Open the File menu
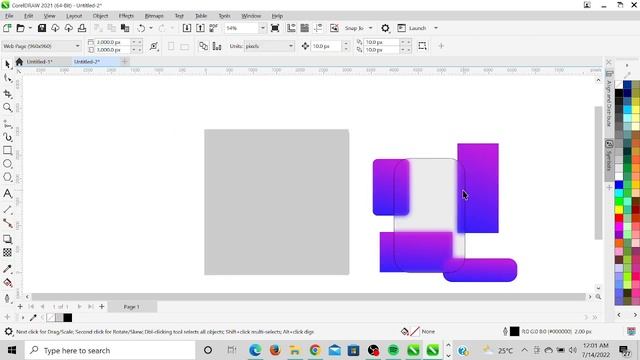The image size is (640, 360). coord(9,16)
